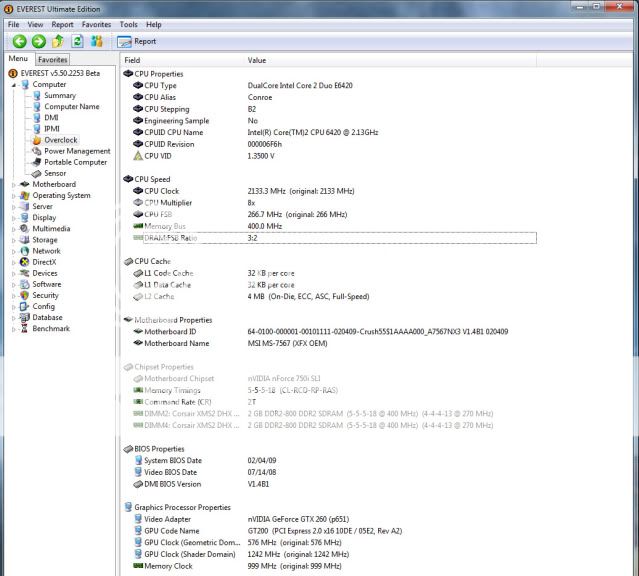This screenshot has width=639, height=576.
Task: Click the Server icon in tree
Action: 25,206
